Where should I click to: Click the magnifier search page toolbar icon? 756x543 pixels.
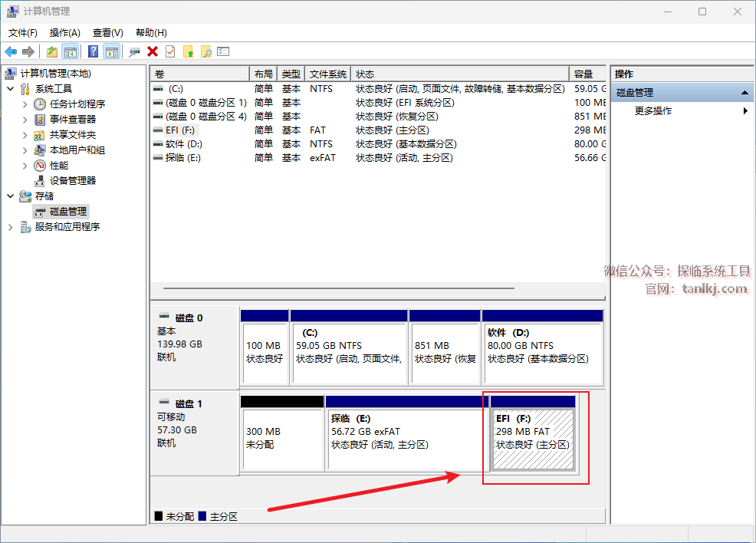click(205, 51)
